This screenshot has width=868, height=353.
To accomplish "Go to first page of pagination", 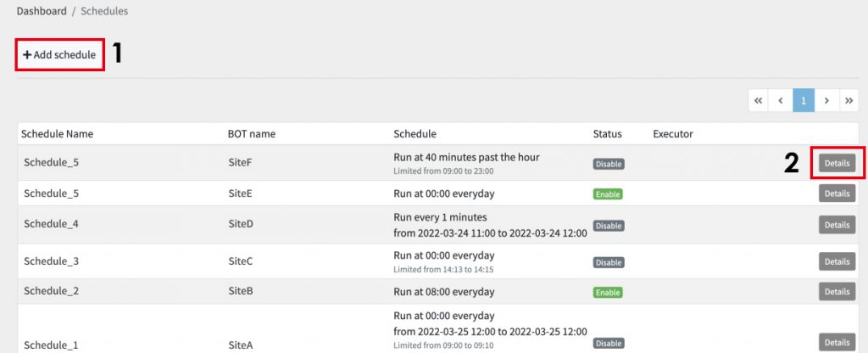I will (758, 100).
